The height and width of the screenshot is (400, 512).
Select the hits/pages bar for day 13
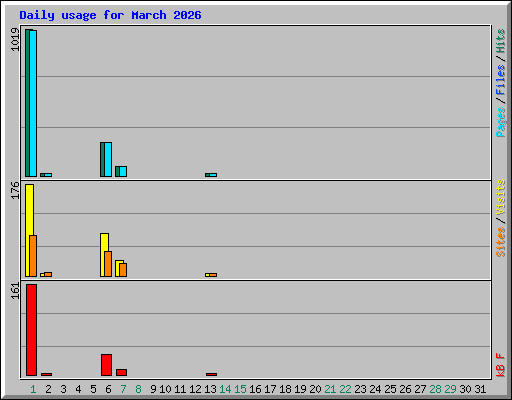coord(211,175)
